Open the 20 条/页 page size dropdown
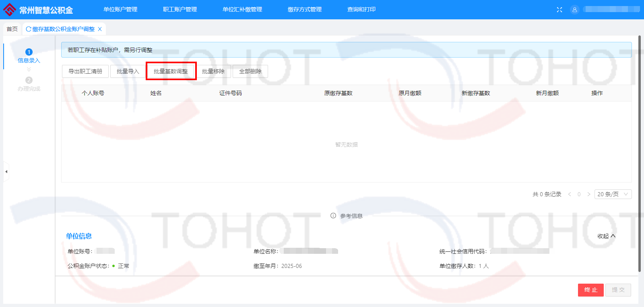 point(613,194)
